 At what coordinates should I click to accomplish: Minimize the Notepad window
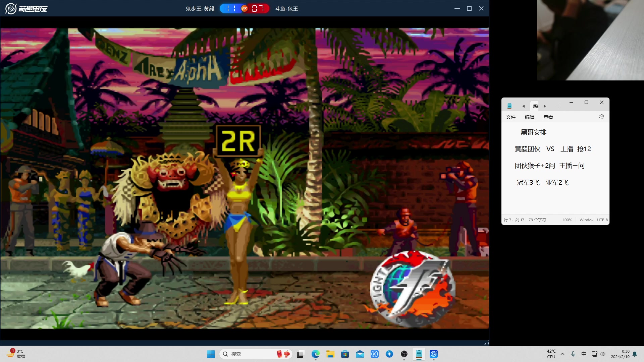tap(571, 102)
